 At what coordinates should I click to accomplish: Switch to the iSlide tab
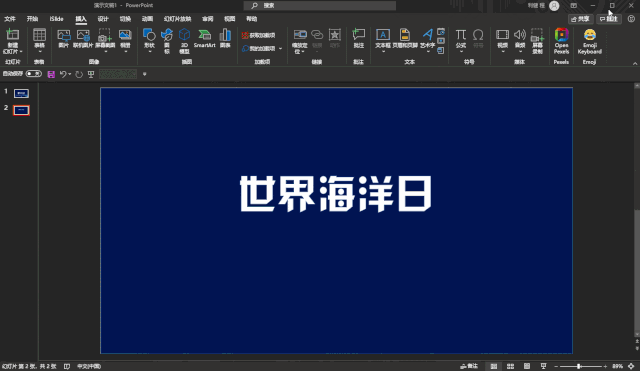[x=56, y=19]
